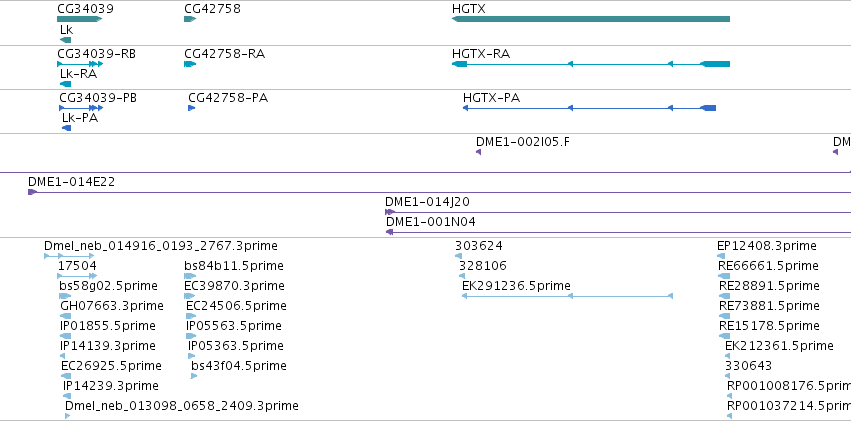
Task: Select the HGTX-RA transcript line
Action: click(x=590, y=64)
